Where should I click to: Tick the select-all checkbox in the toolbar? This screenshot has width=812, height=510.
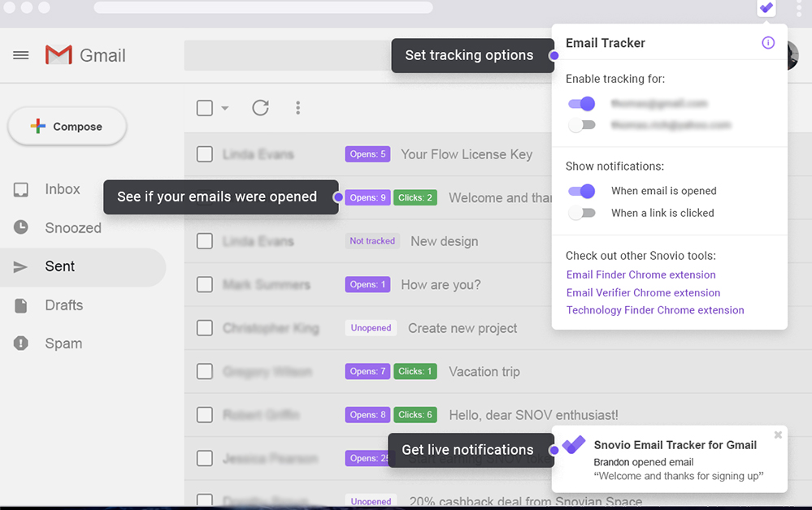[x=205, y=108]
